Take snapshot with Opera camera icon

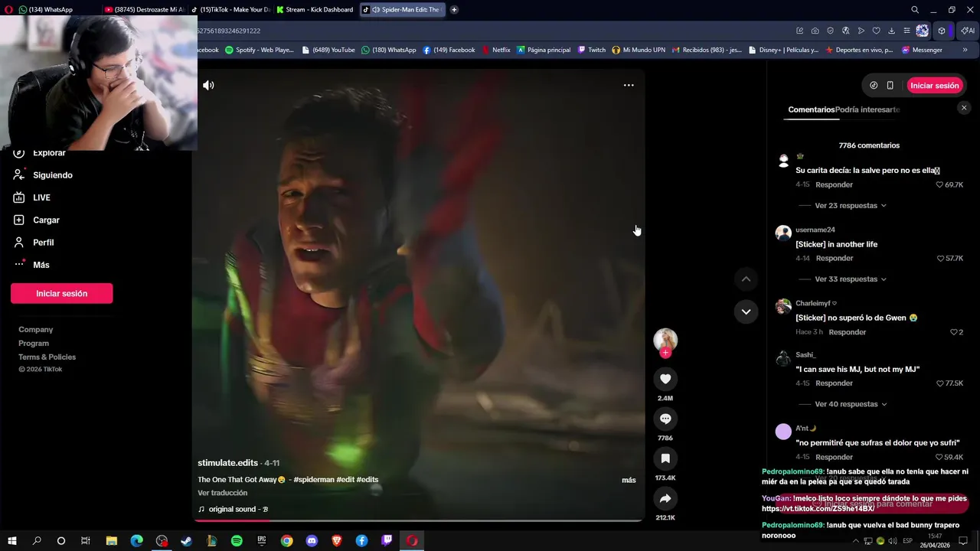[x=815, y=31]
